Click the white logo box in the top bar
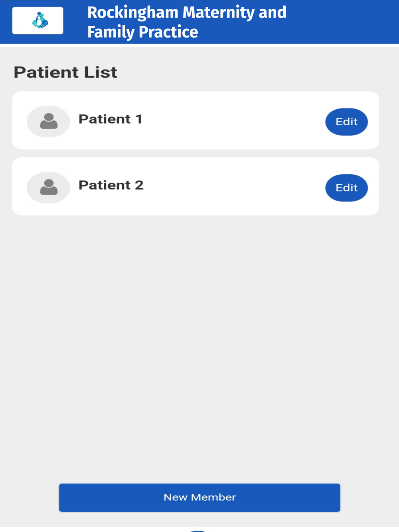This screenshot has height=532, width=399. 38,20
